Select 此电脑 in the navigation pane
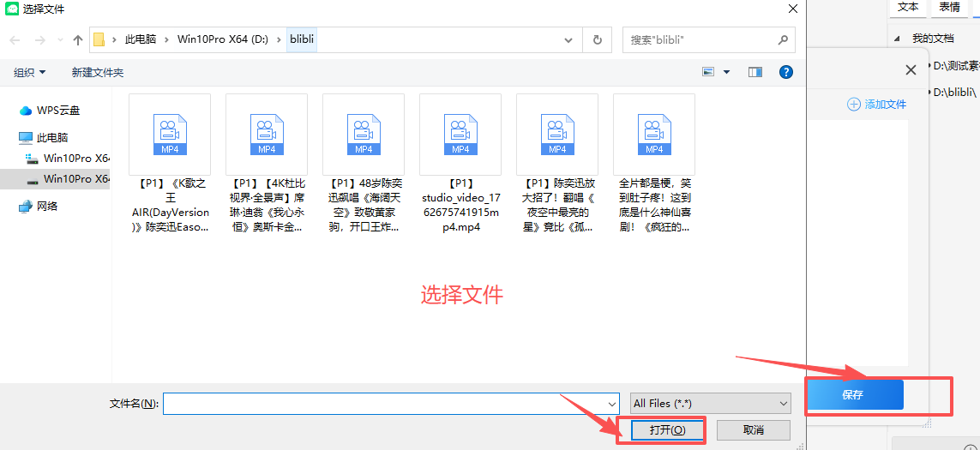Image resolution: width=980 pixels, height=450 pixels. pos(51,137)
